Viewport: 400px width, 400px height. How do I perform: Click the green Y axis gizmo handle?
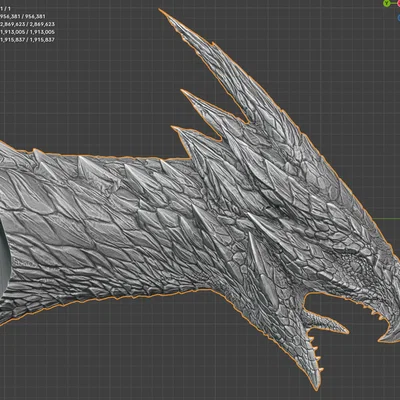coord(386,3)
